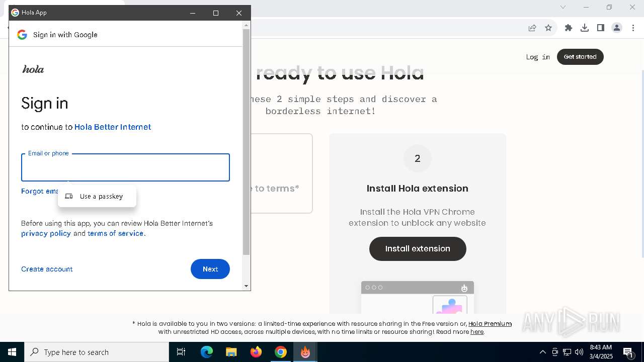Open the Create account link

(47, 269)
